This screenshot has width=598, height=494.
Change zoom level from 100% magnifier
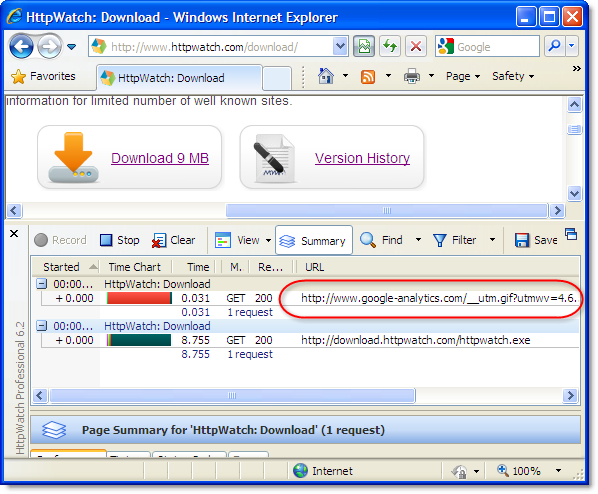pyautogui.click(x=519, y=471)
